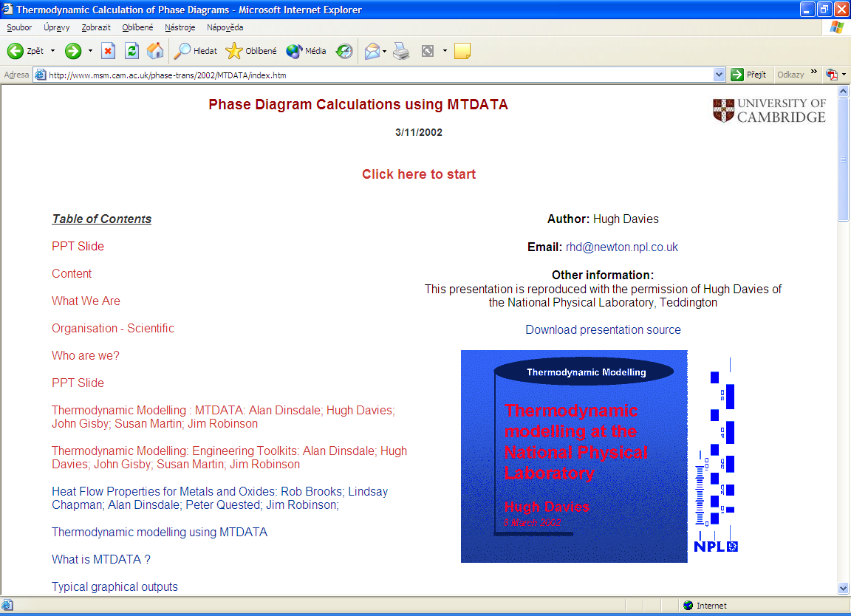
Task: Click the University of Cambridge logo
Action: coord(769,110)
